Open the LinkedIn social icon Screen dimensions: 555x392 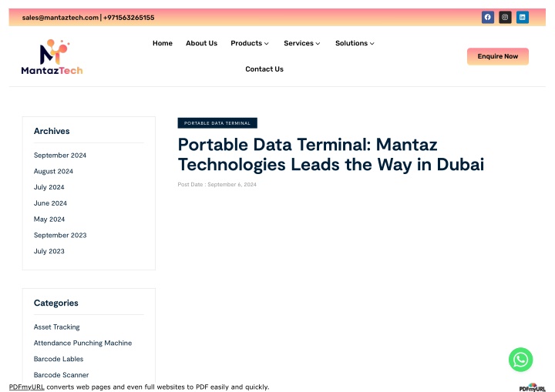[523, 17]
